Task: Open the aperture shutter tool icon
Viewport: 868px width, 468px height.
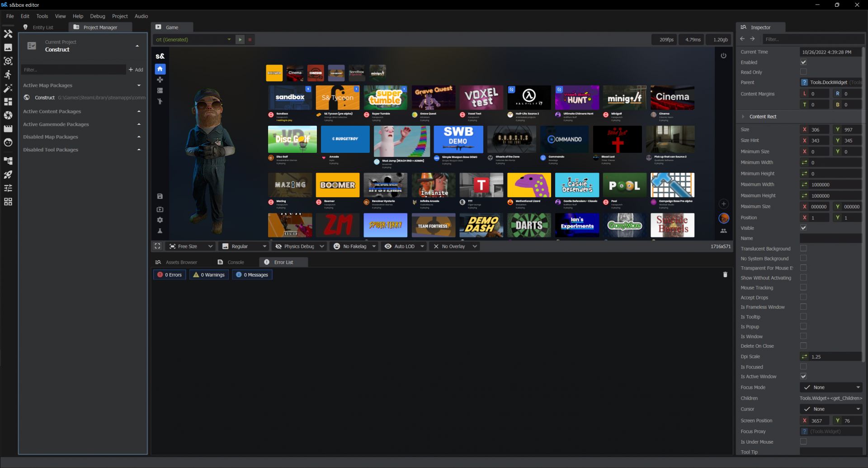Action: click(8, 115)
